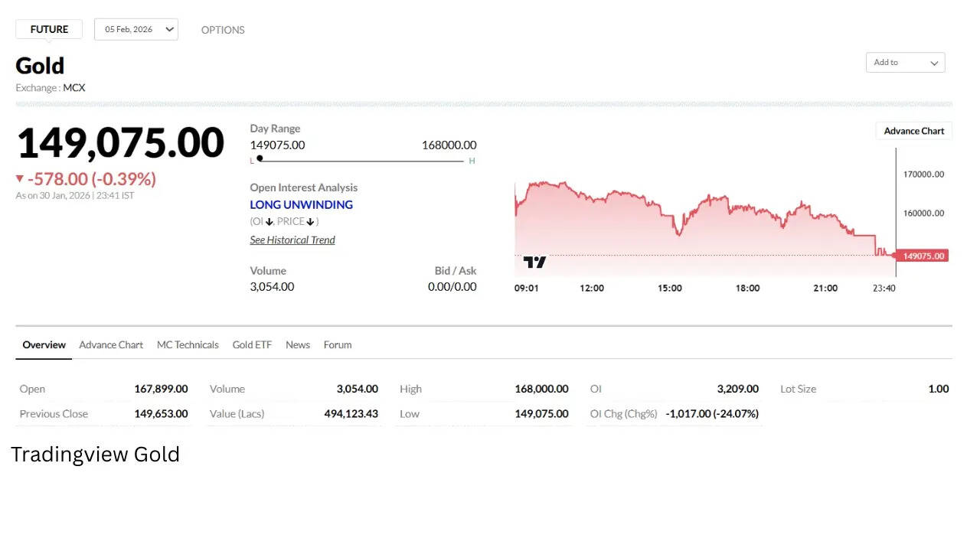Click the LONG UNWINDING analysis link
980x551 pixels.
tap(301, 205)
